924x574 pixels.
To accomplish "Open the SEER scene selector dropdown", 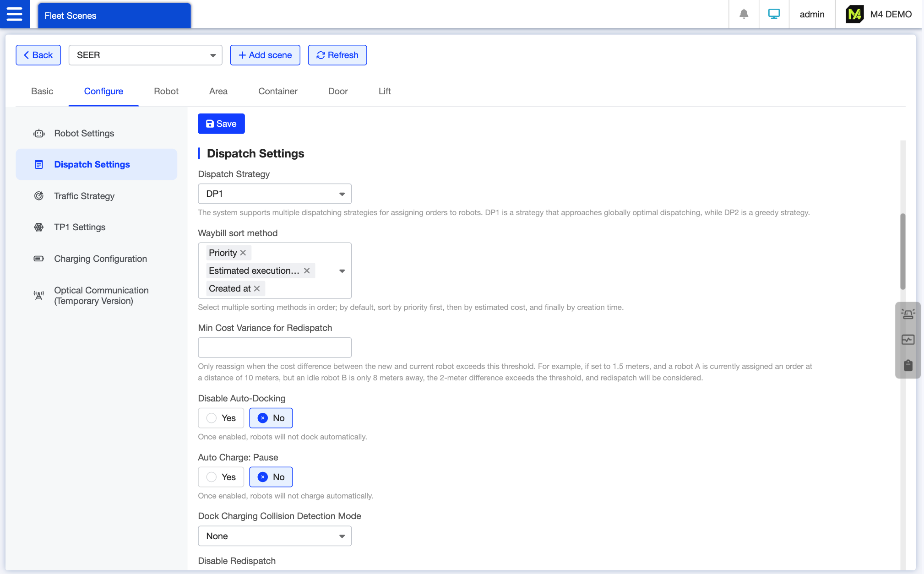I will (x=145, y=55).
